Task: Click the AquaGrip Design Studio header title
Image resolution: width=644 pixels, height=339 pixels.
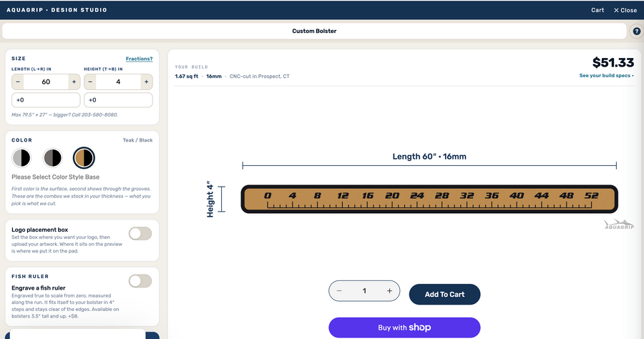Action: [x=57, y=10]
